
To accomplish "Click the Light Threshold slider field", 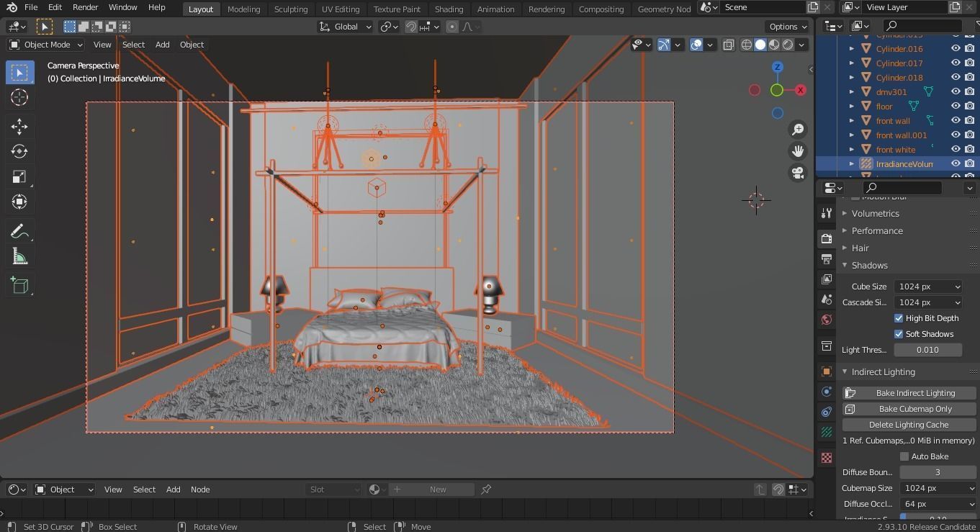I will click(927, 349).
